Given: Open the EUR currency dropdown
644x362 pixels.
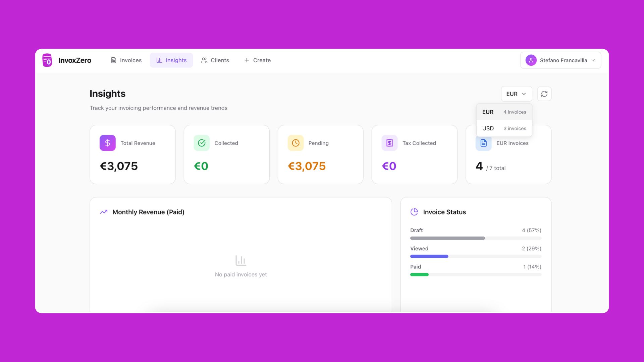Looking at the screenshot, I should [516, 94].
